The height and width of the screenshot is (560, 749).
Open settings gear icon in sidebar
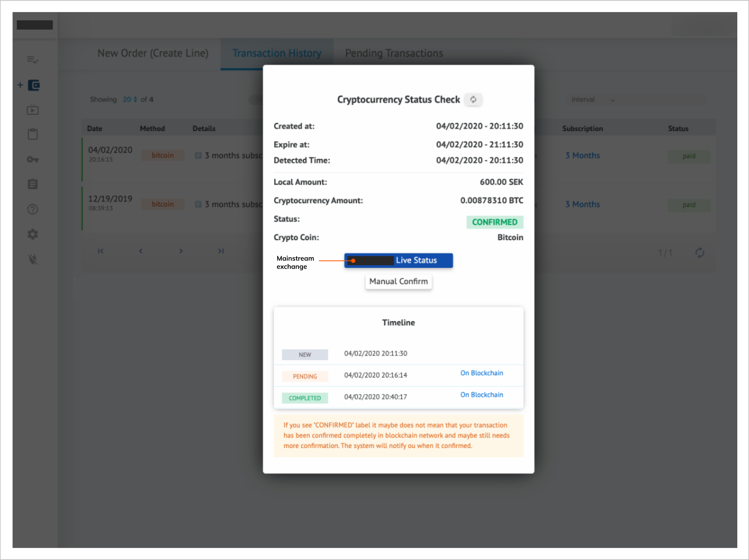33,234
